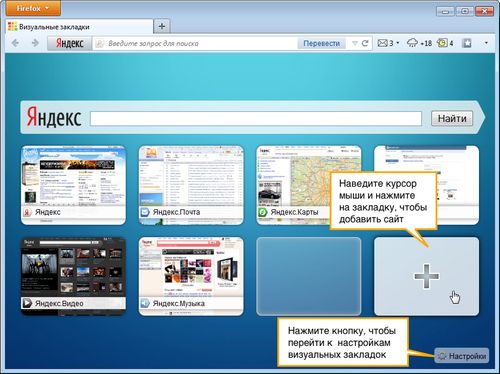
Task: Click the Яндекс.Почта mail favicon
Action: [145, 212]
